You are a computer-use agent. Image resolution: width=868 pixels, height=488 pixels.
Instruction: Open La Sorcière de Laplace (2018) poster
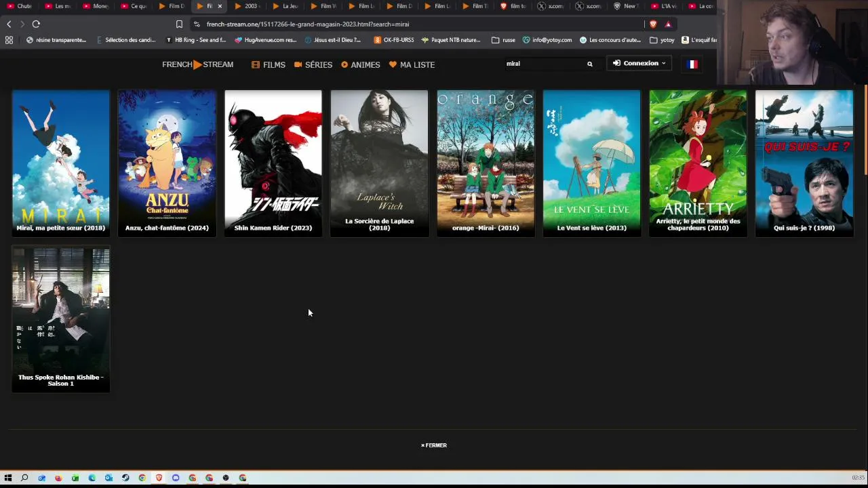380,163
